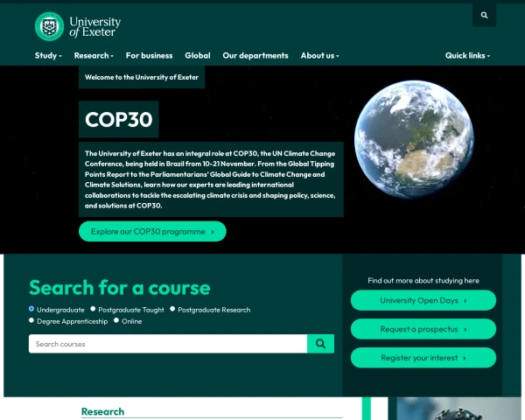This screenshot has height=420, width=525.
Task: Click the Search courses input field
Action: [x=168, y=344]
